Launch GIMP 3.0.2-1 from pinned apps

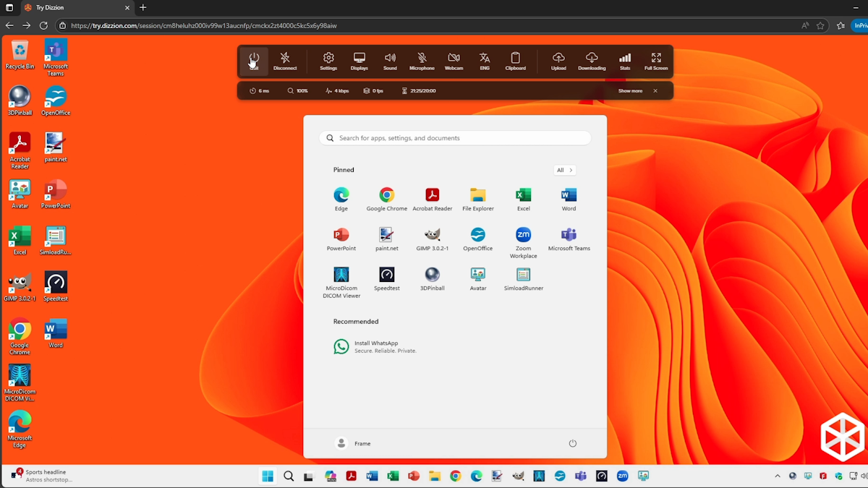[432, 239]
